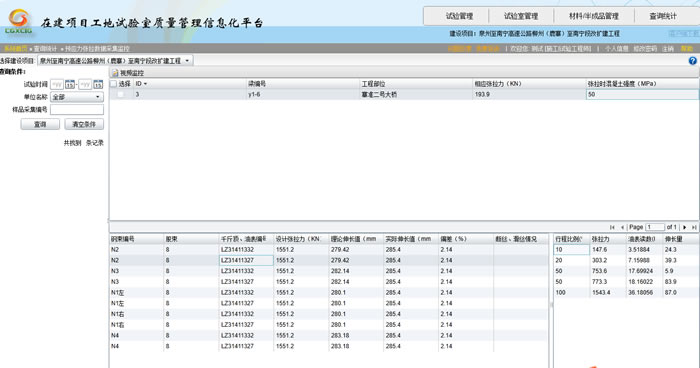
Task: Click the 视频监控 video monitor icon
Action: (x=115, y=73)
